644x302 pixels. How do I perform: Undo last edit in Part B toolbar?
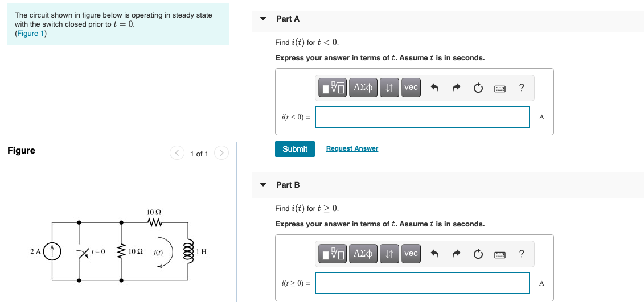click(434, 254)
